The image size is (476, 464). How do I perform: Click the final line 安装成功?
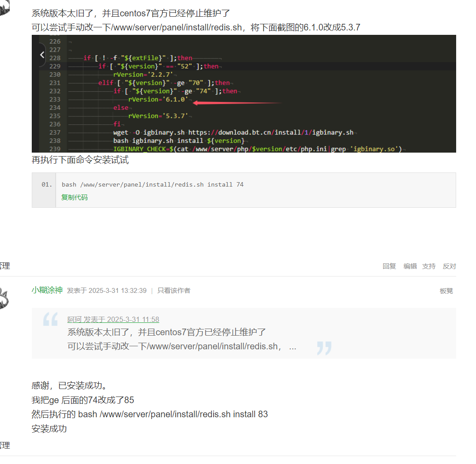[49, 429]
